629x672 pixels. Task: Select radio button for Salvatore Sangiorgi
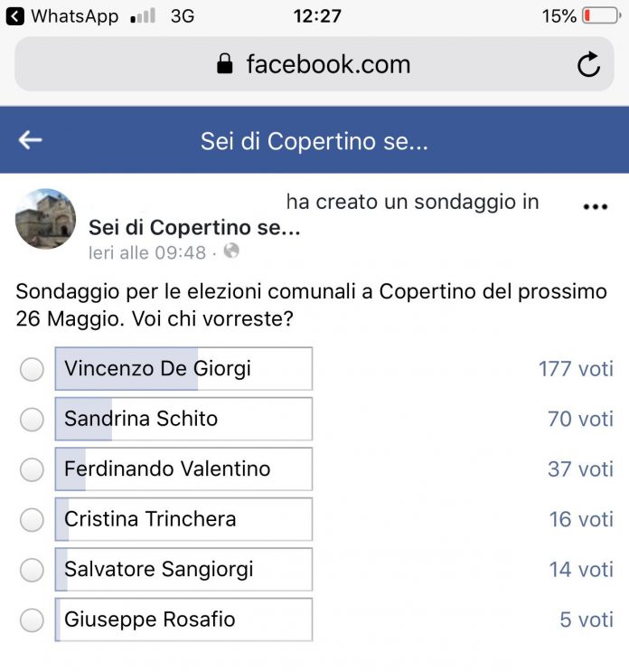32,571
